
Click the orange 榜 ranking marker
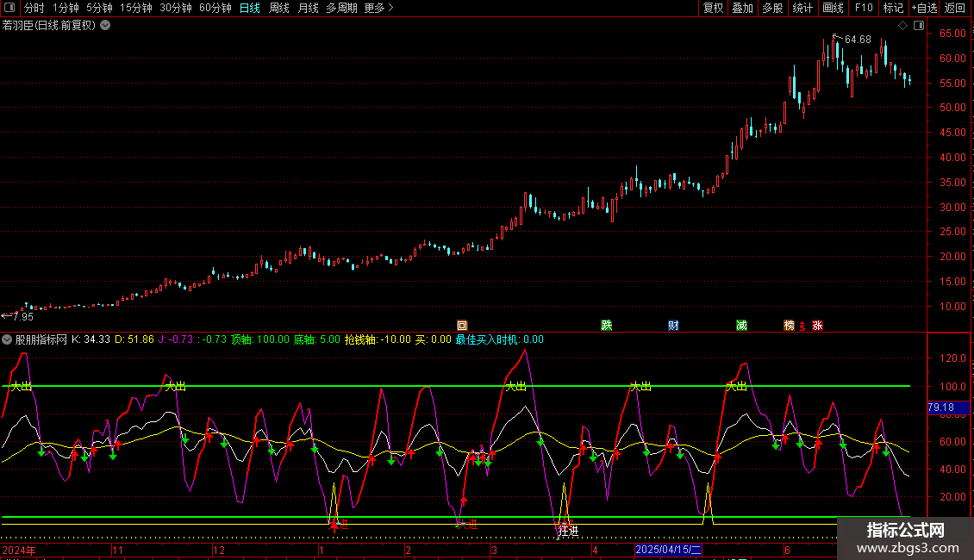(x=789, y=326)
